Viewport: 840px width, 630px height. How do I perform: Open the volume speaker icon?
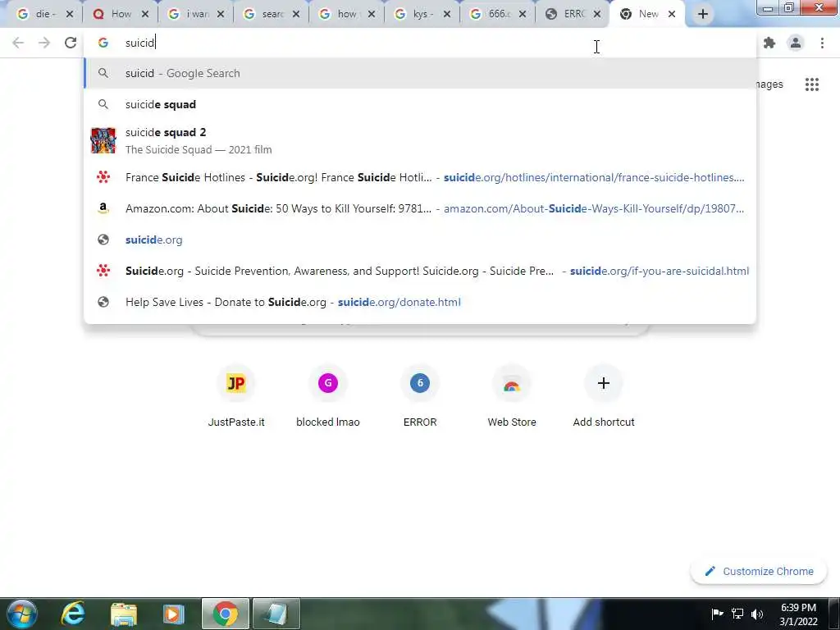click(757, 614)
